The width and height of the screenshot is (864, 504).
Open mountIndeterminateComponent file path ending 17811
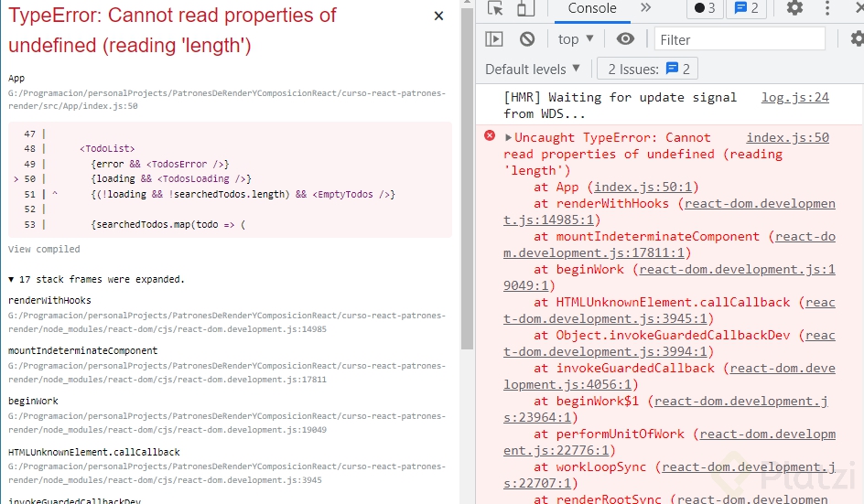point(226,372)
